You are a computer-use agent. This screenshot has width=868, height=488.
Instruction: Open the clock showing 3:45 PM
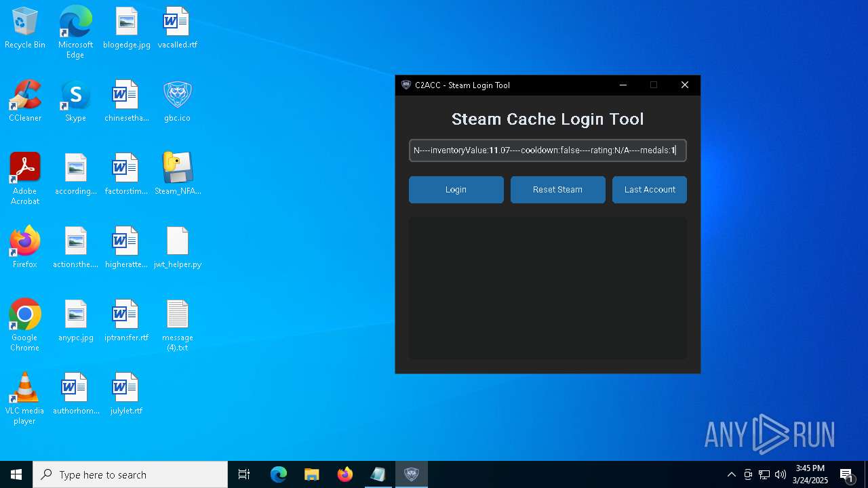tap(810, 474)
